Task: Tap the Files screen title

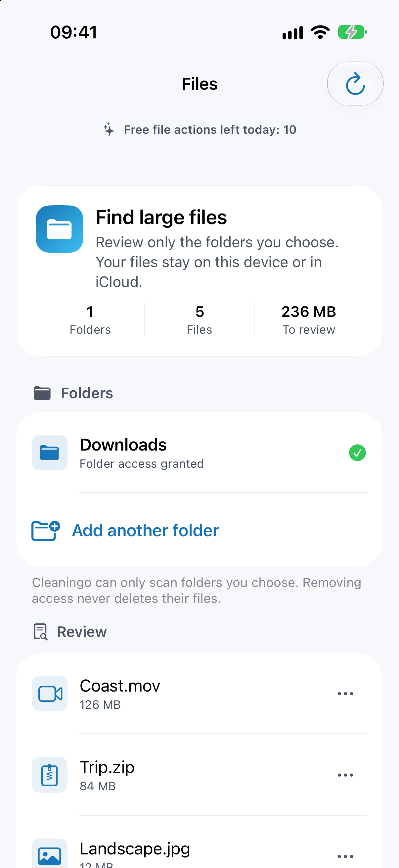Action: [x=200, y=84]
